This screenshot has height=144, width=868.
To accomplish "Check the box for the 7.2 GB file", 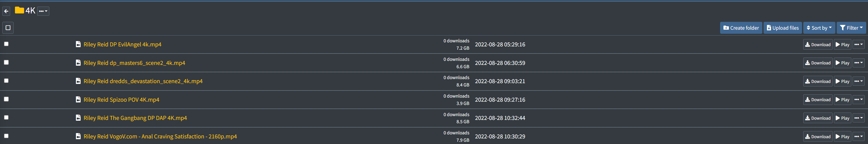I will pos(6,44).
